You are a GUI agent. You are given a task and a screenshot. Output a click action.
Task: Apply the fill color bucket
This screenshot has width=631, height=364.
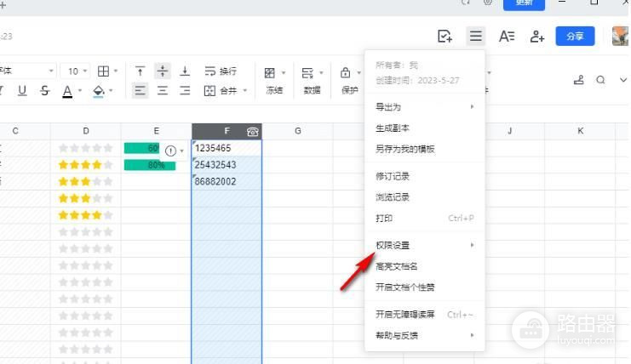[99, 91]
